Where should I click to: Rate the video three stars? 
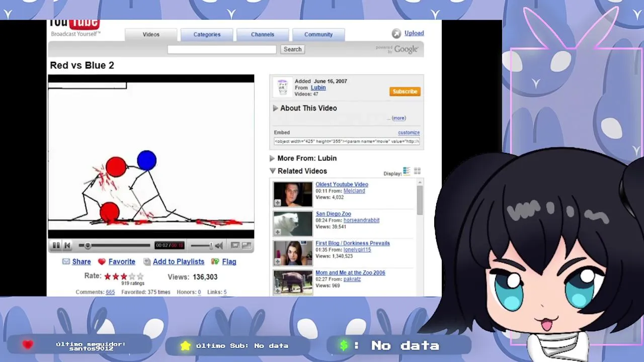(x=124, y=277)
